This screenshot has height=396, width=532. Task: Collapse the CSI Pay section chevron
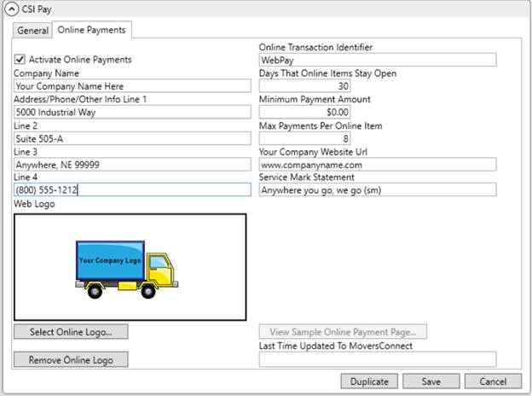[12, 9]
